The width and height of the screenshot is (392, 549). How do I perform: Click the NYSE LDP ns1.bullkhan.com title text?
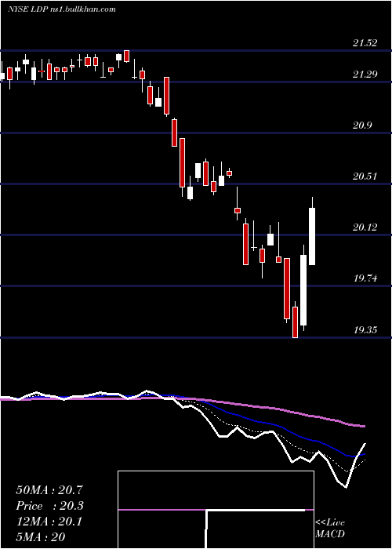point(62,9)
